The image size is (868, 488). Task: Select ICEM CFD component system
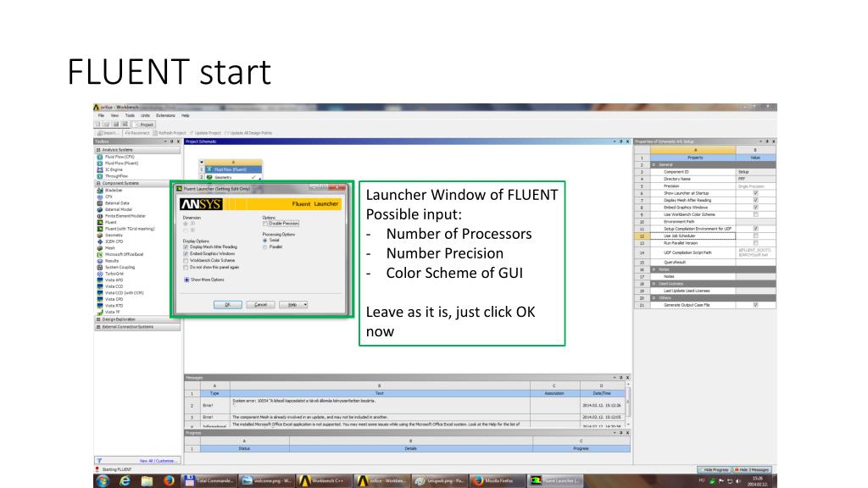(x=114, y=241)
